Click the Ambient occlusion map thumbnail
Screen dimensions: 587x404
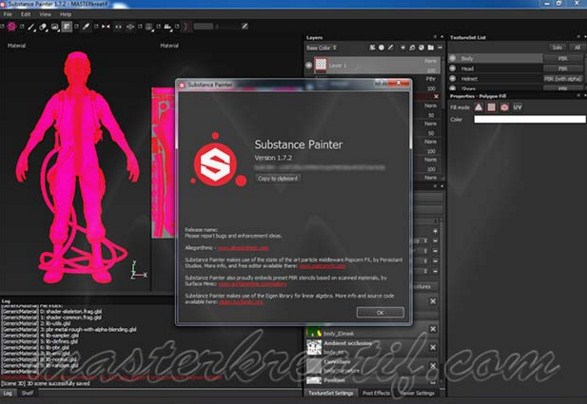[x=314, y=347]
